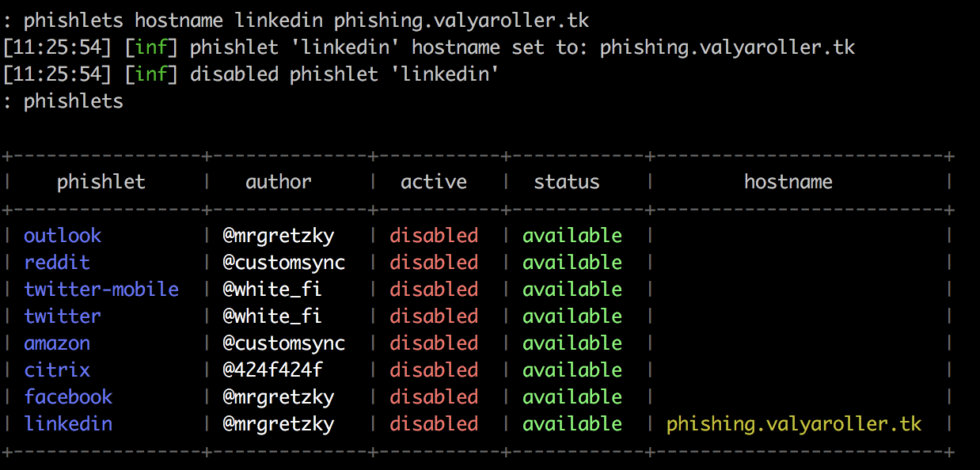Click the disabled status for linkedin
The image size is (980, 470).
click(434, 424)
